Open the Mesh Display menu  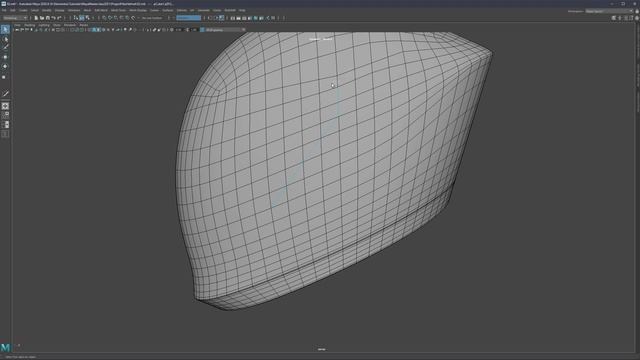click(138, 10)
